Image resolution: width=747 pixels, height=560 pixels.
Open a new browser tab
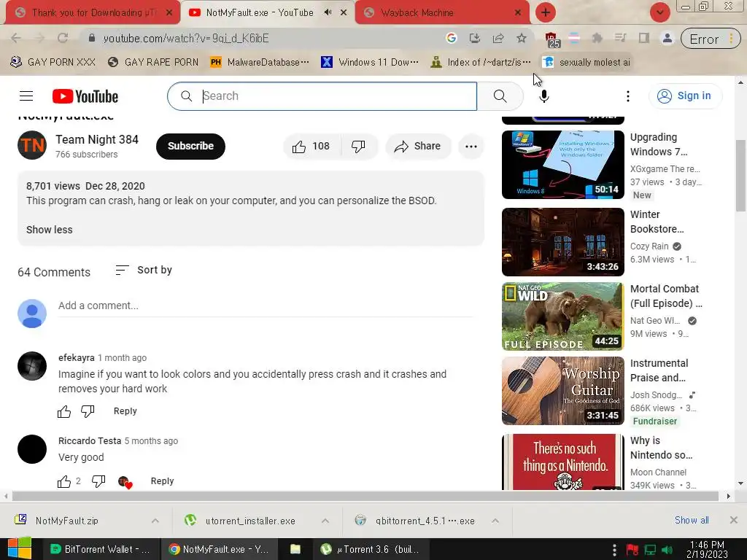(546, 12)
